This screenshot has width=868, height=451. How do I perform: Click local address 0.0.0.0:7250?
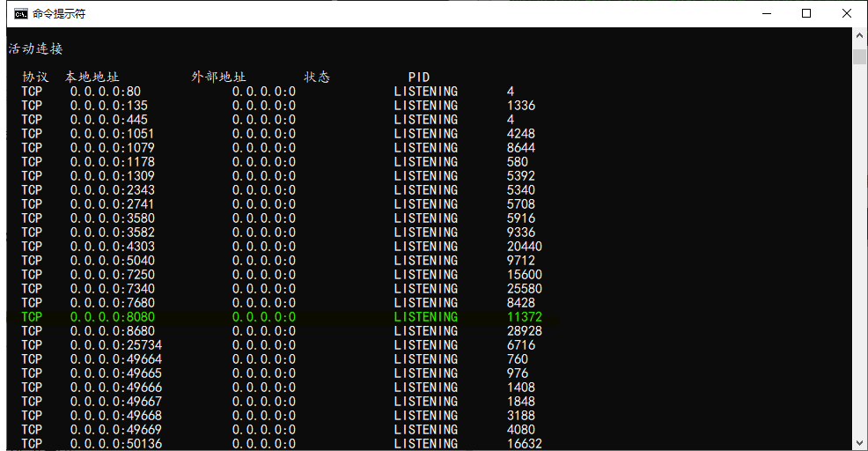[x=113, y=275]
